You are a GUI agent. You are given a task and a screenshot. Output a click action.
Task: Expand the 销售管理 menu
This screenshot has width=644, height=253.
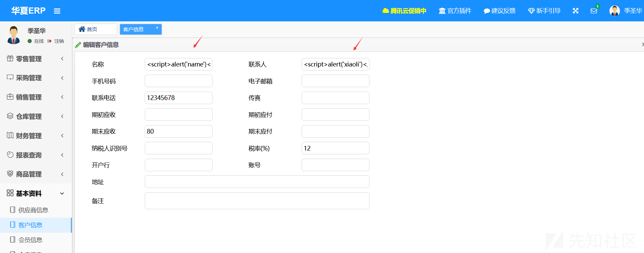pos(36,97)
